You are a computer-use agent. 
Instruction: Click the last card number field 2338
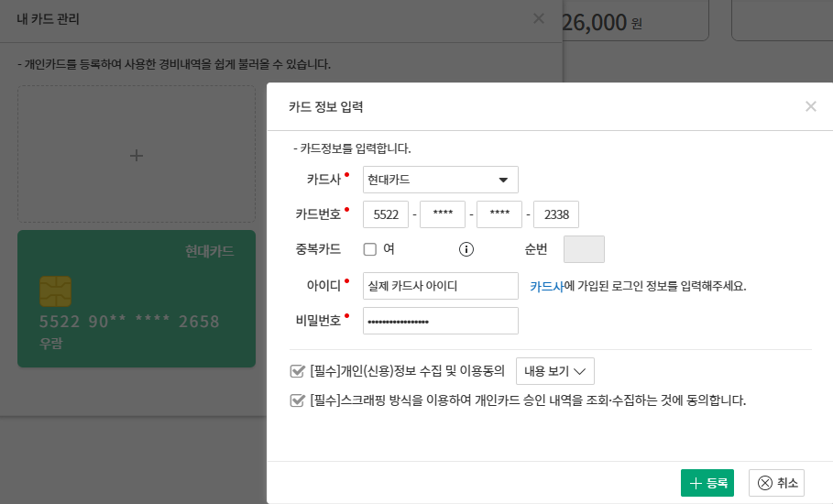[x=556, y=214]
